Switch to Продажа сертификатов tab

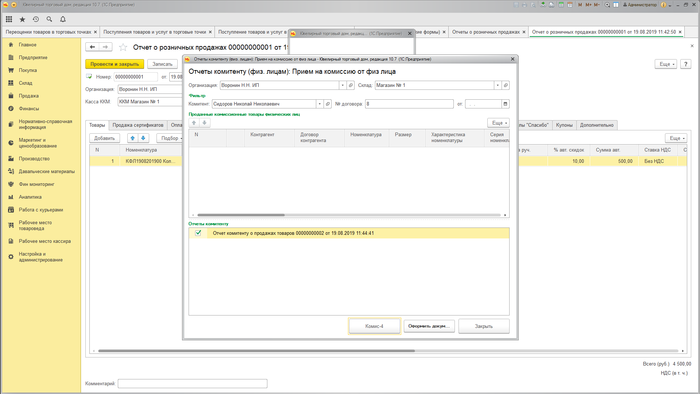click(x=138, y=125)
